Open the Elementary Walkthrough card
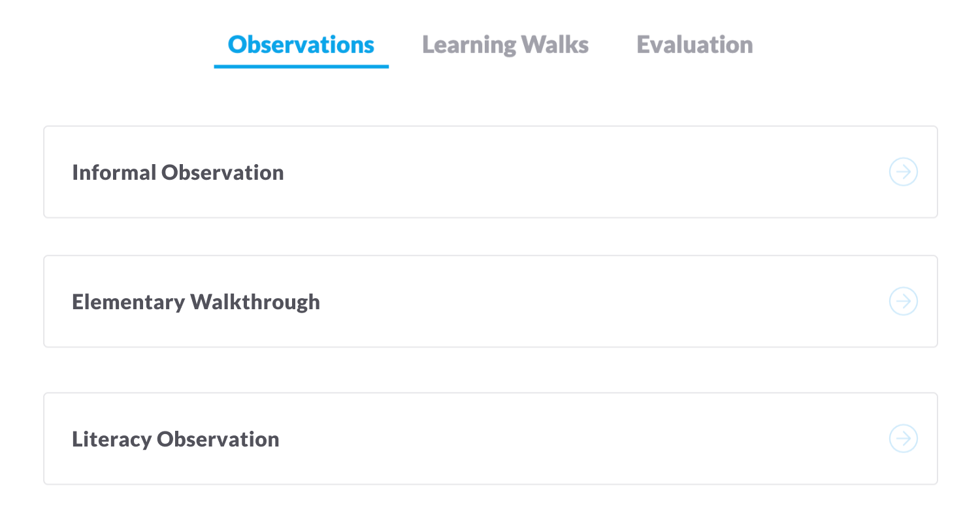Image resolution: width=980 pixels, height=523 pixels. pyautogui.click(x=490, y=301)
